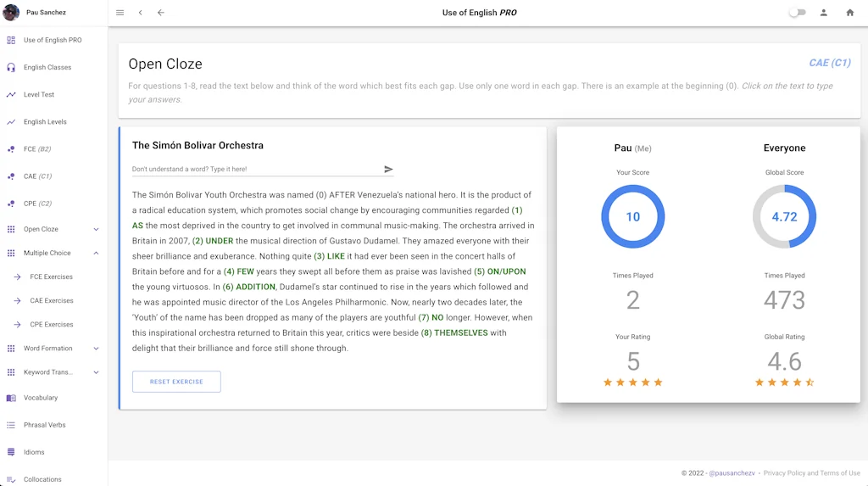Click answer gap (4) FEW
868x486 pixels.
click(x=238, y=271)
